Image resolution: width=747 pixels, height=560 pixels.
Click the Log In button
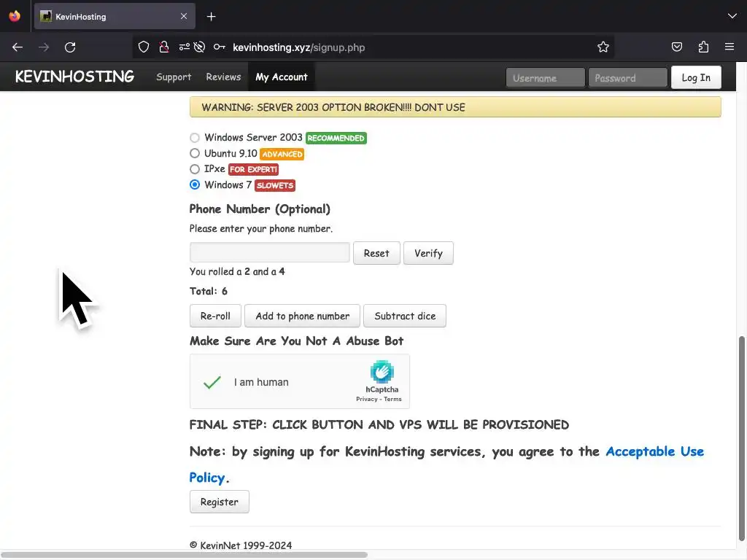pos(696,77)
